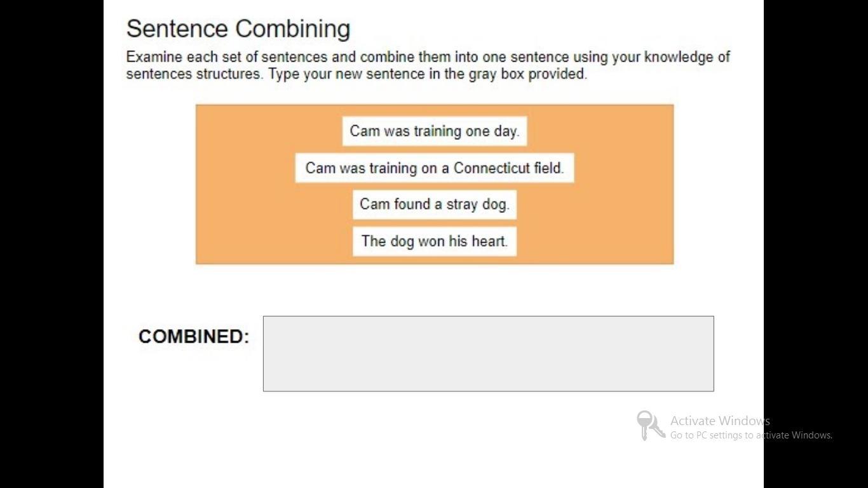Click the Activate Windows key icon
The width and height of the screenshot is (868, 488).
pos(649,425)
